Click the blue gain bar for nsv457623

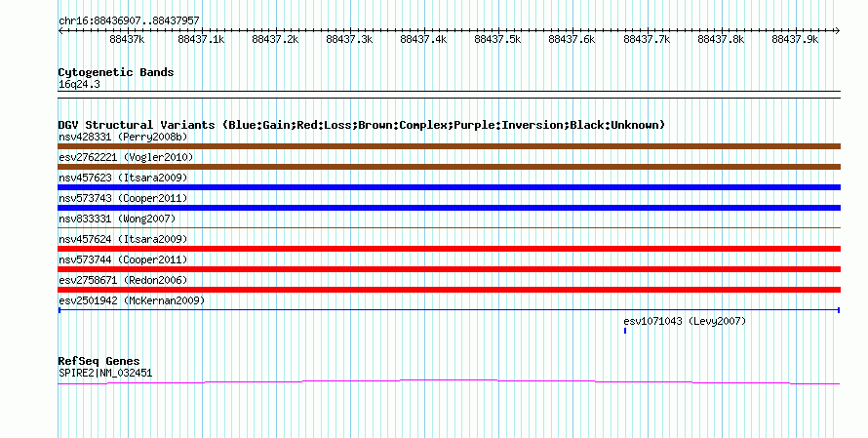click(449, 187)
